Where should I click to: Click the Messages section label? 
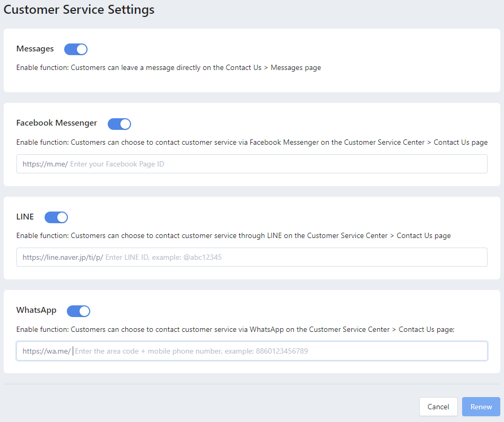tap(35, 49)
